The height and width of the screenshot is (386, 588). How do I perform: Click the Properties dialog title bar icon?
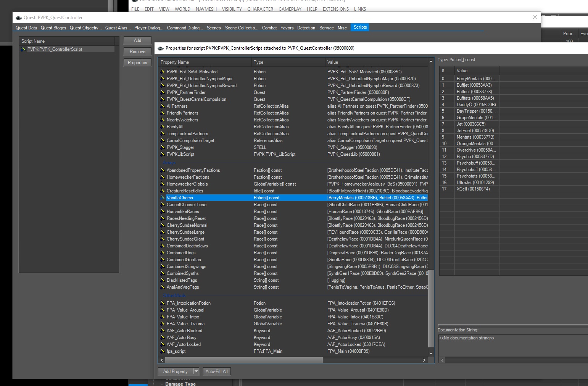click(x=161, y=48)
